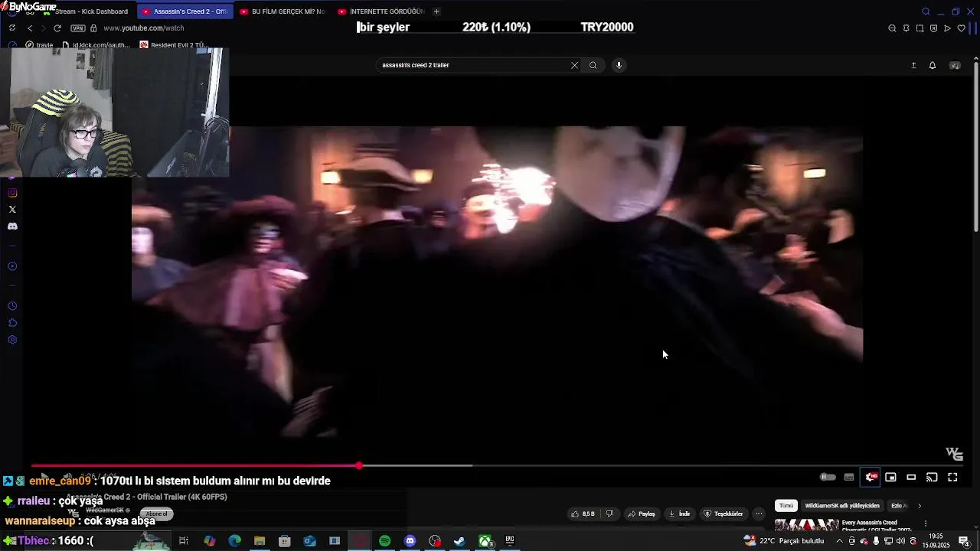This screenshot has height=551, width=980.
Task: Switch to theater mode view
Action: [x=911, y=478]
